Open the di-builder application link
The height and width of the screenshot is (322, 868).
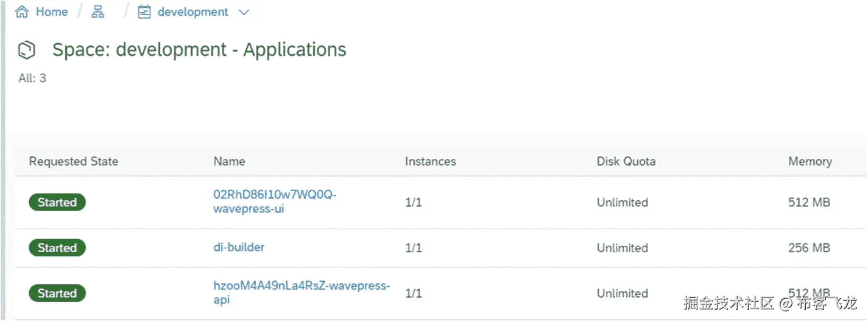(239, 247)
